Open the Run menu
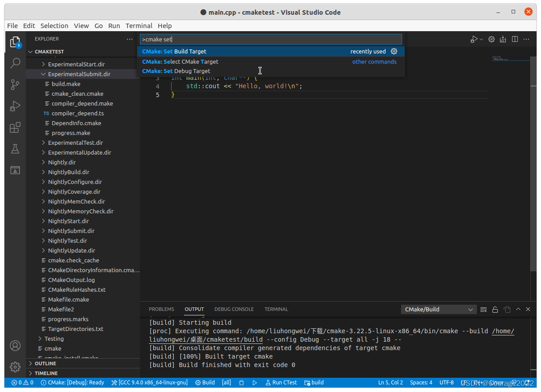Image resolution: width=541 pixels, height=392 pixels. pos(114,26)
